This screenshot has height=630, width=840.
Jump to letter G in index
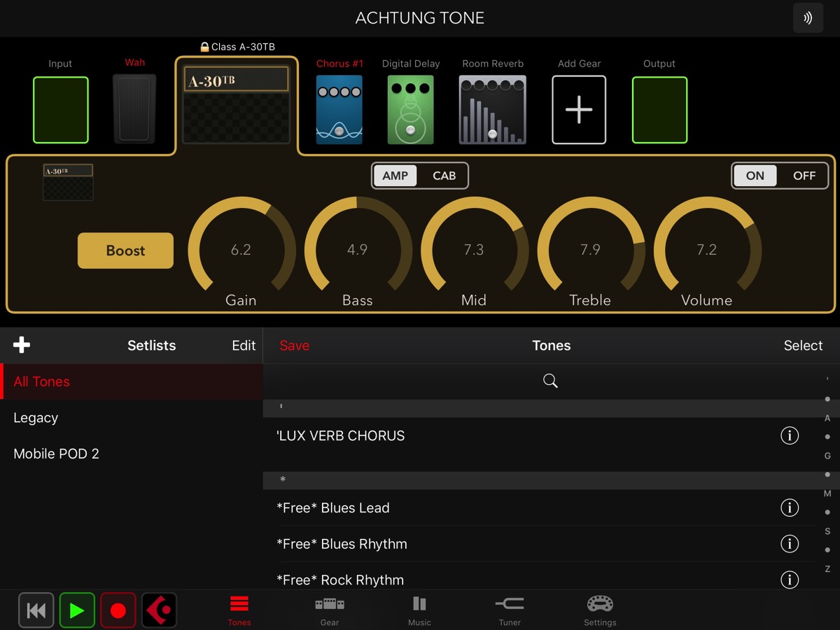pyautogui.click(x=827, y=456)
